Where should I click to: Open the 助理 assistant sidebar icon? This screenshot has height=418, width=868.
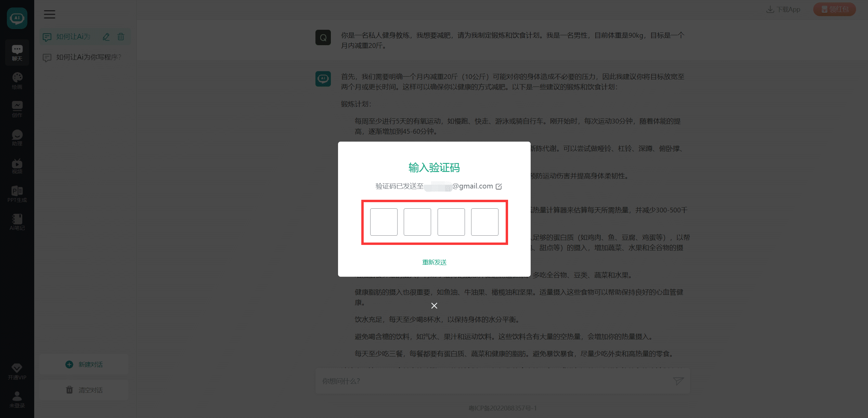click(x=17, y=138)
